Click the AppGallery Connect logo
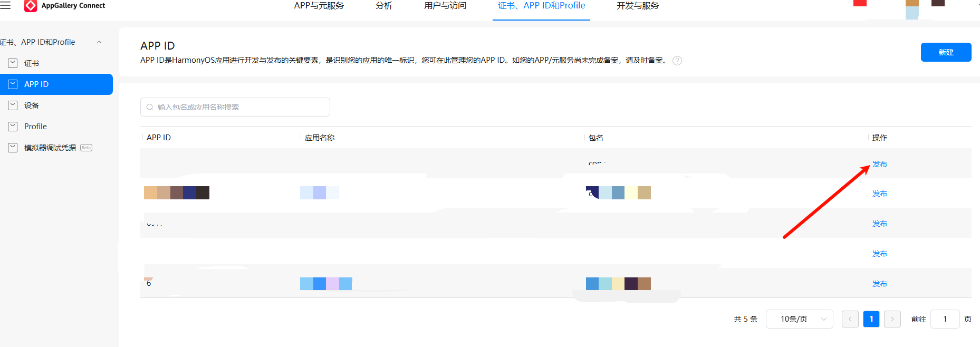The width and height of the screenshot is (980, 347). tap(31, 6)
